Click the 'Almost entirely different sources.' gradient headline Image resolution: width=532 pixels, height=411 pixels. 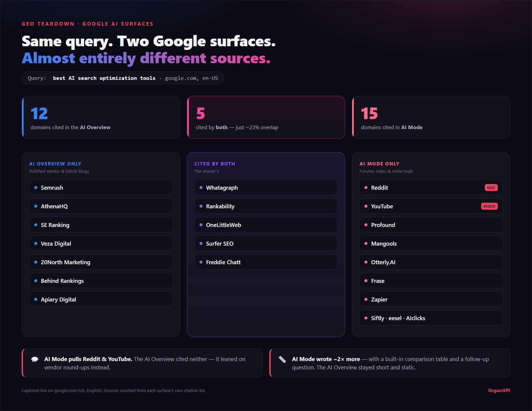146,59
